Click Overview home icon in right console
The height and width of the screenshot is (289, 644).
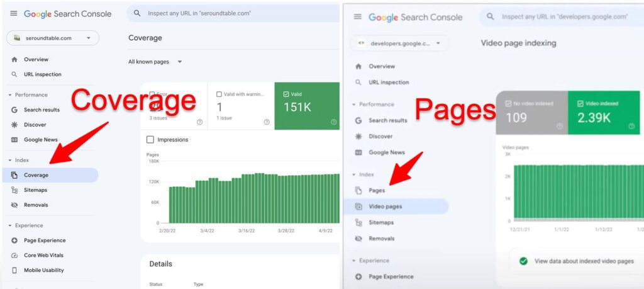coord(358,66)
